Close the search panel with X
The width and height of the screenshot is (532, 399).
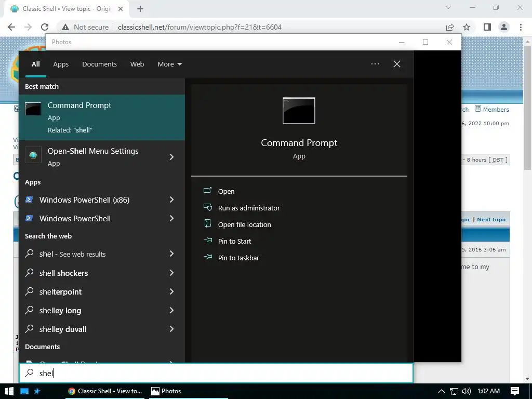396,64
